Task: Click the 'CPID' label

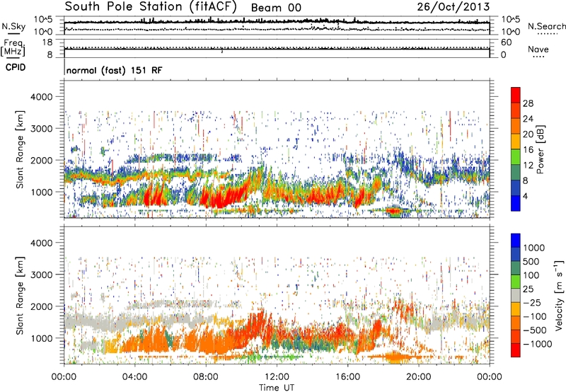Action: [x=16, y=67]
